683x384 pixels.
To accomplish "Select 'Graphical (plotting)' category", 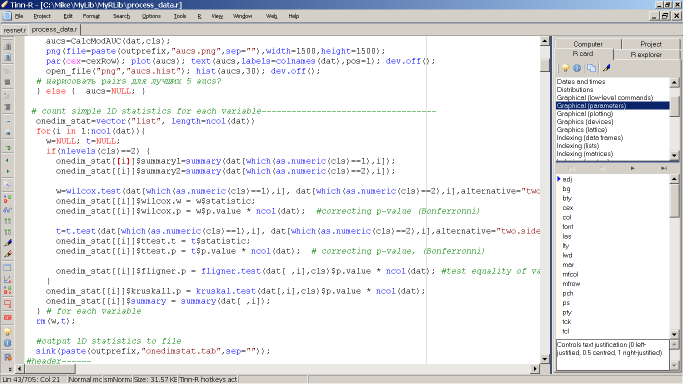I will (612, 114).
